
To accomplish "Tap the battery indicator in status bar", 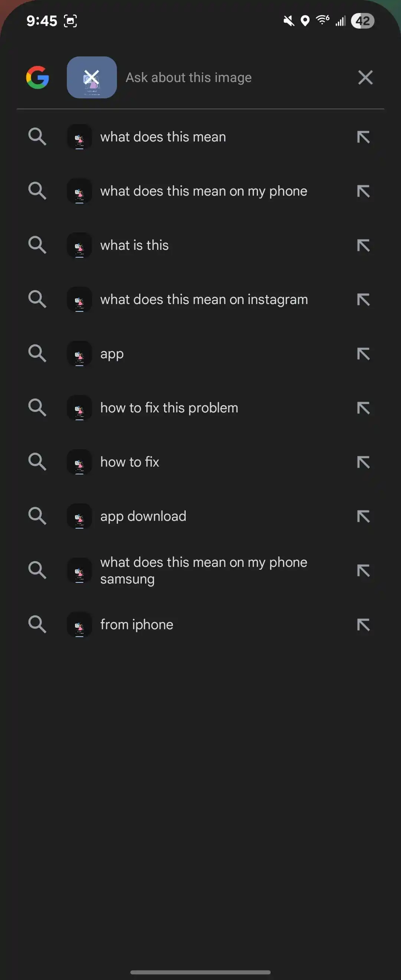I will pos(362,20).
